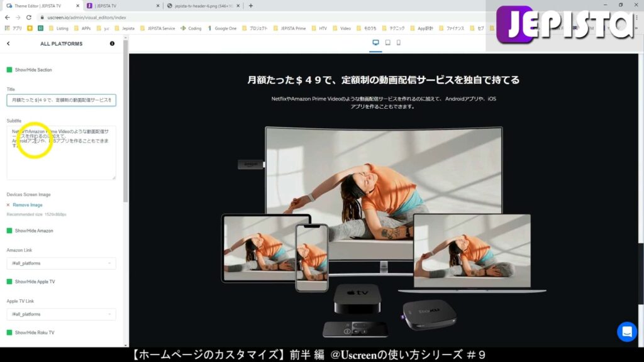Switch preview to desktop view icon

pyautogui.click(x=375, y=43)
